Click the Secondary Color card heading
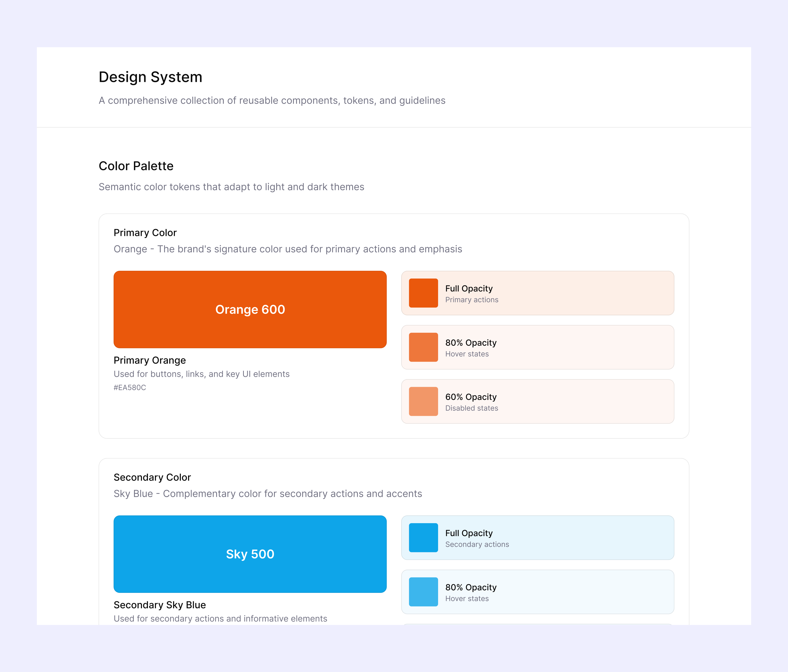The image size is (788, 672). click(x=152, y=477)
